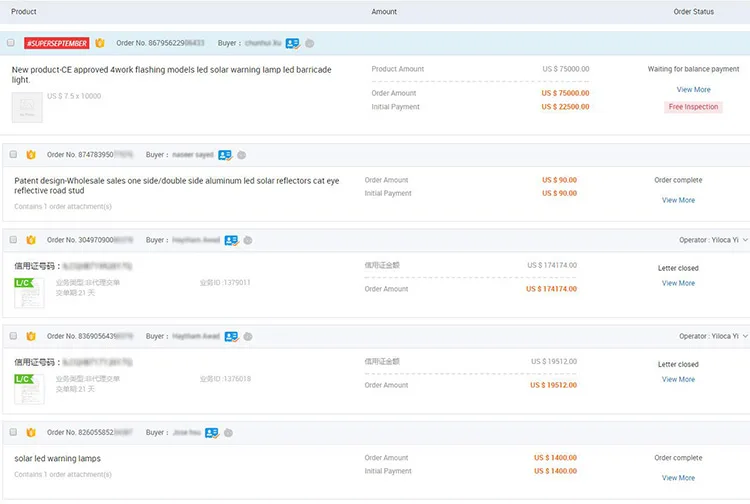Click the contact card icon on order 826055852
Image resolution: width=750 pixels, height=504 pixels.
click(211, 433)
